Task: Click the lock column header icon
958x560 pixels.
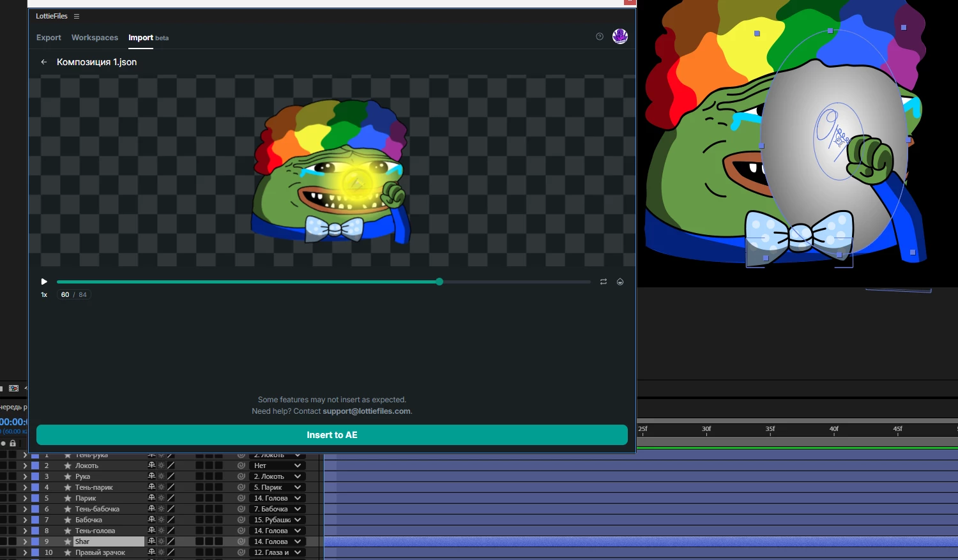Action: (12, 443)
